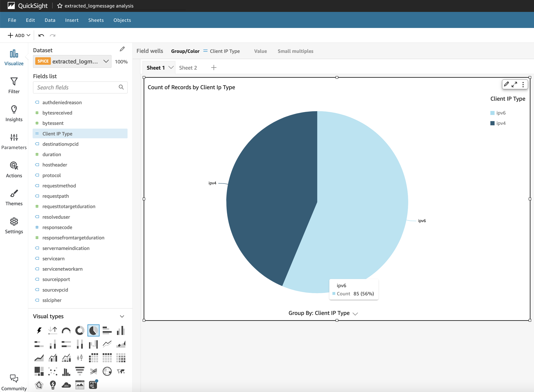Viewport: 534px width, 392px height.
Task: Collapse the Visual types section
Action: pyautogui.click(x=122, y=316)
